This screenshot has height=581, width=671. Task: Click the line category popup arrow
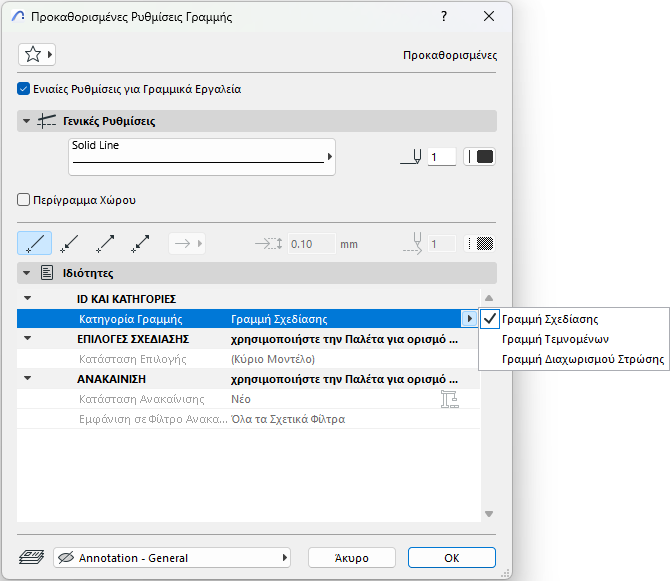pos(469,319)
